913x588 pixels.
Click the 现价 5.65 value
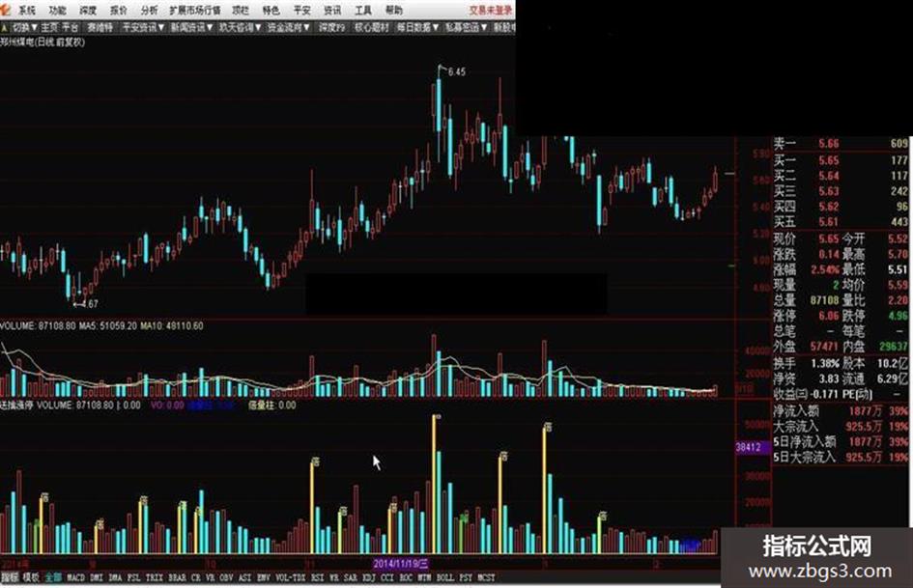829,238
